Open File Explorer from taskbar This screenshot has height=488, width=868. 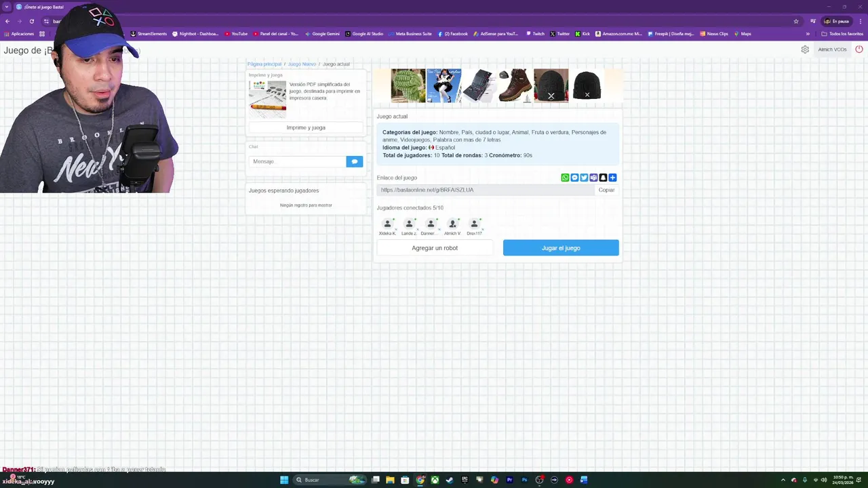tap(390, 480)
